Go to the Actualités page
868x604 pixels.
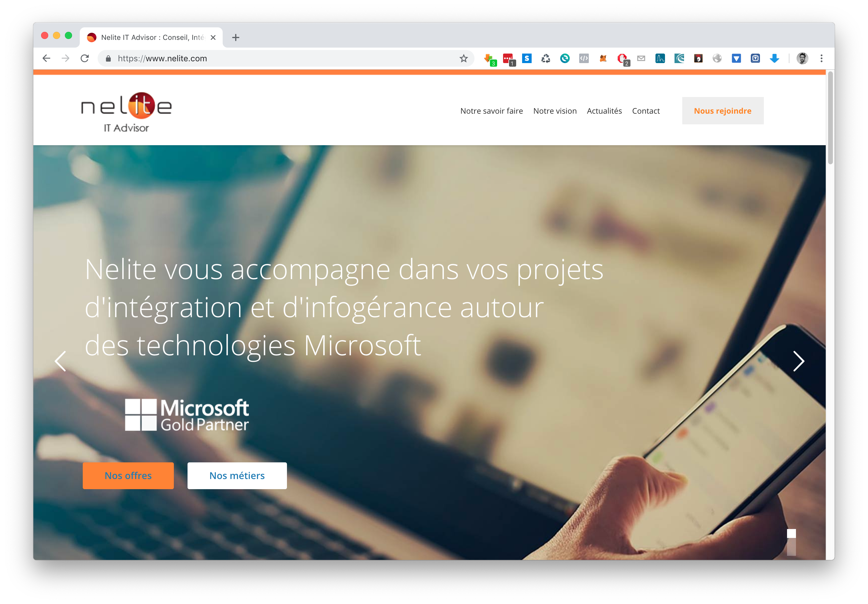tap(604, 111)
